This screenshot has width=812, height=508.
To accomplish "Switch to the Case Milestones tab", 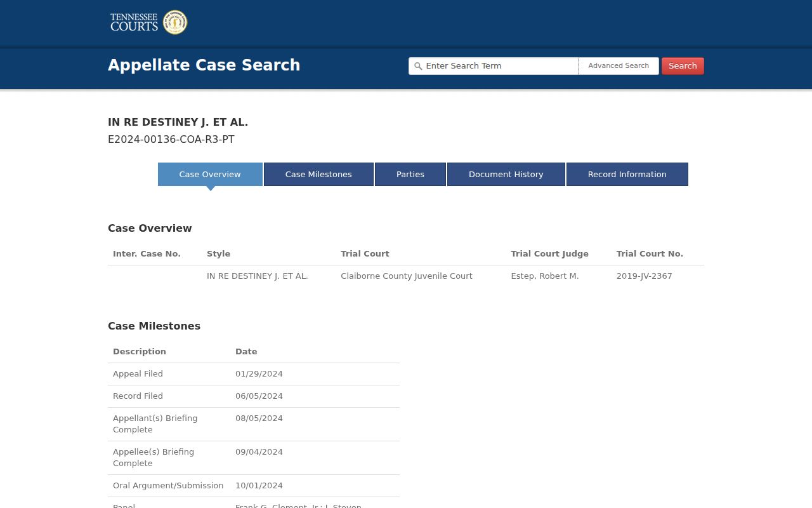I will [x=318, y=174].
